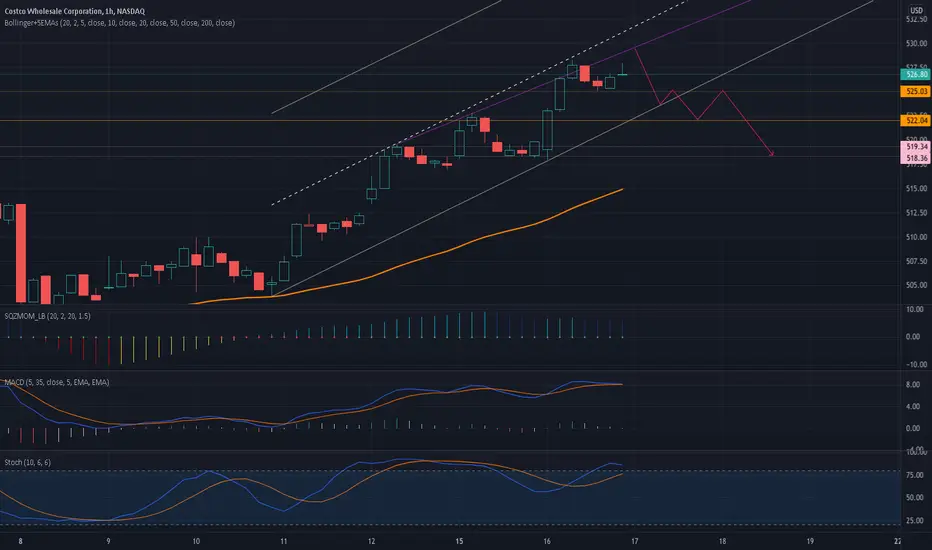Select the orange 525.03 price label
The height and width of the screenshot is (550, 932).
(x=915, y=92)
